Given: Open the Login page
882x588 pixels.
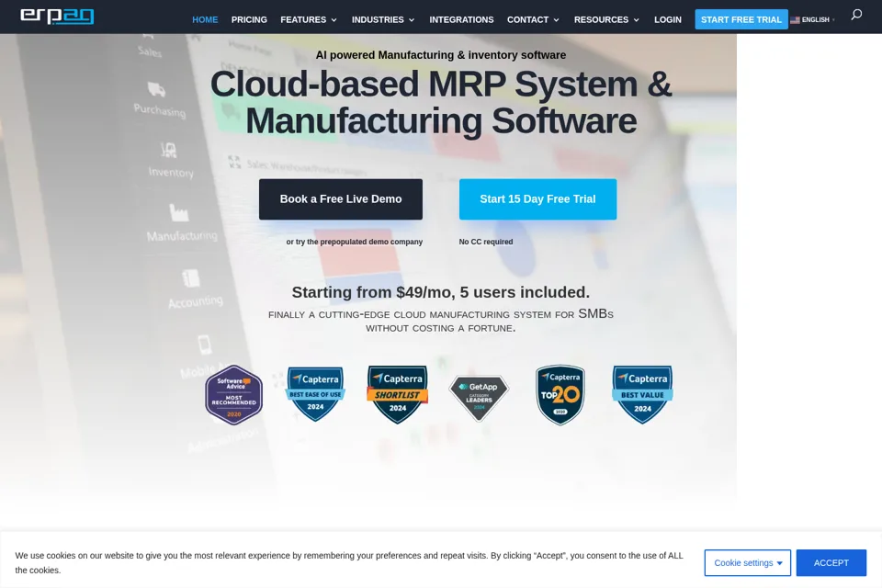Looking at the screenshot, I should click(x=668, y=19).
